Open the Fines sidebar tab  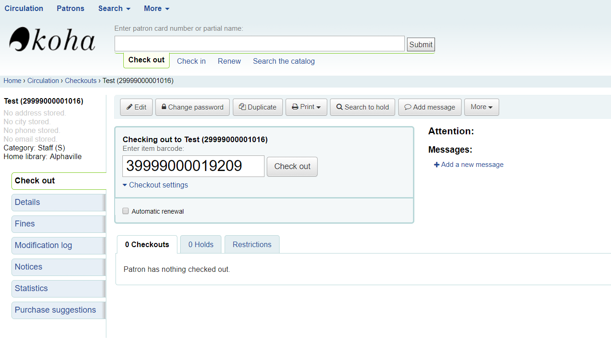58,224
